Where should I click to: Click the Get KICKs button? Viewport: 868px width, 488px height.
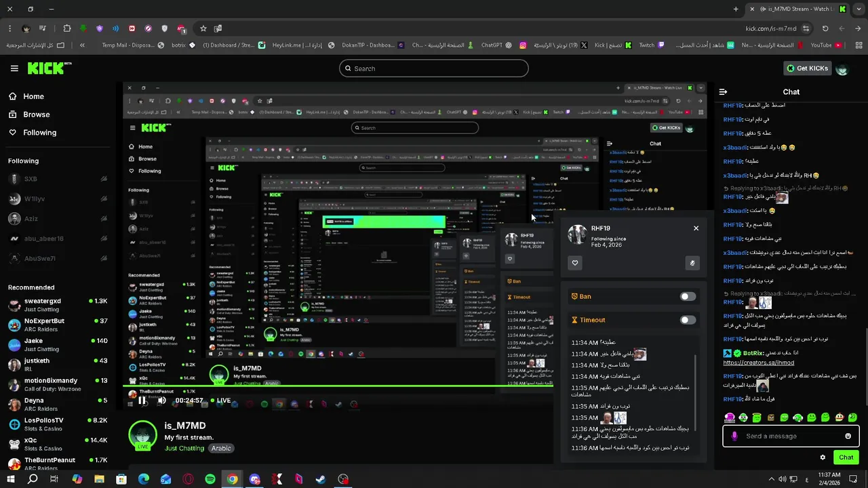coord(807,68)
